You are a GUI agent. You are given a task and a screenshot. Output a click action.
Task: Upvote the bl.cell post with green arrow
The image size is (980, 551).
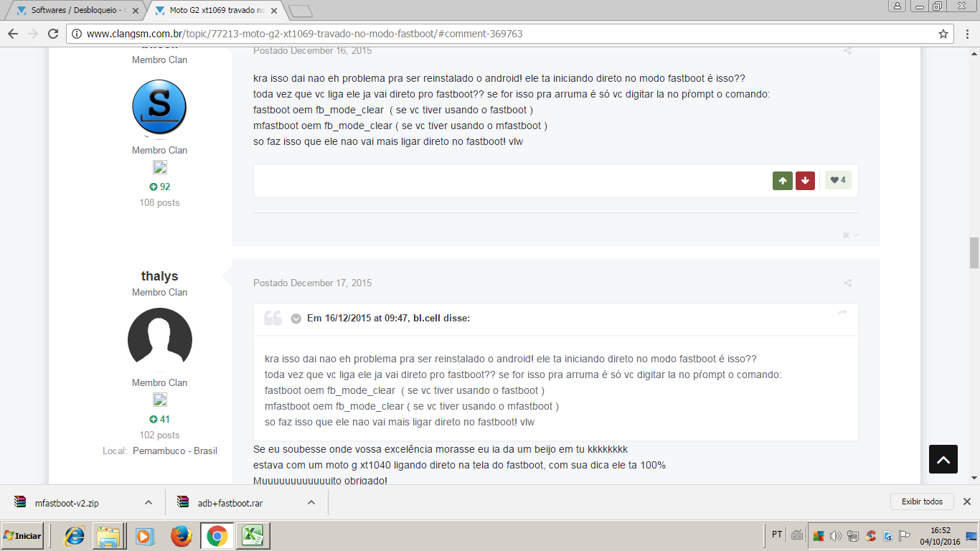click(782, 181)
